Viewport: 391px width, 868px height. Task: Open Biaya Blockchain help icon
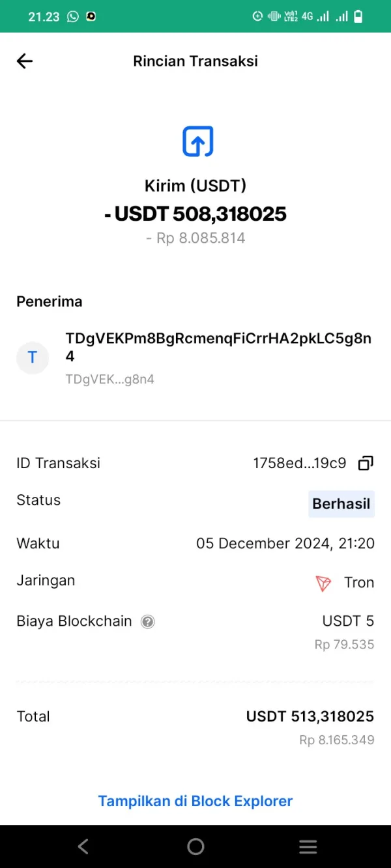tap(148, 622)
